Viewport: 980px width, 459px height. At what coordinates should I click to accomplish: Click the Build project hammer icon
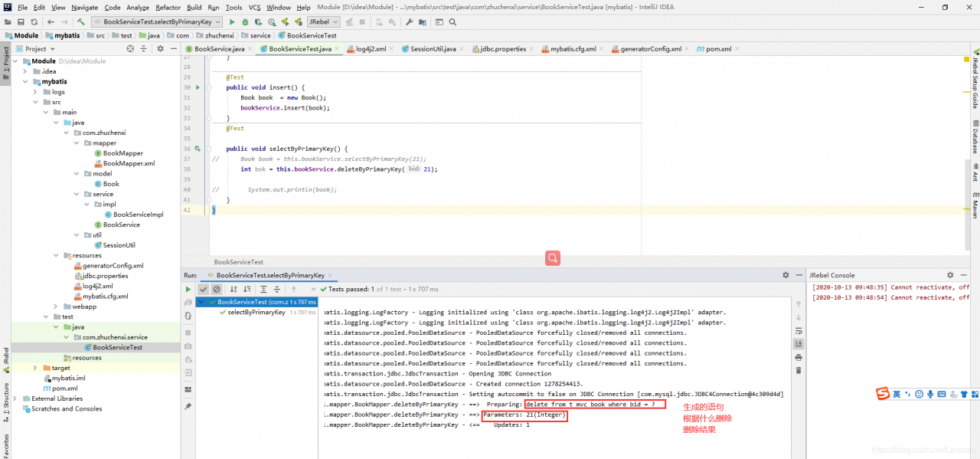point(80,22)
